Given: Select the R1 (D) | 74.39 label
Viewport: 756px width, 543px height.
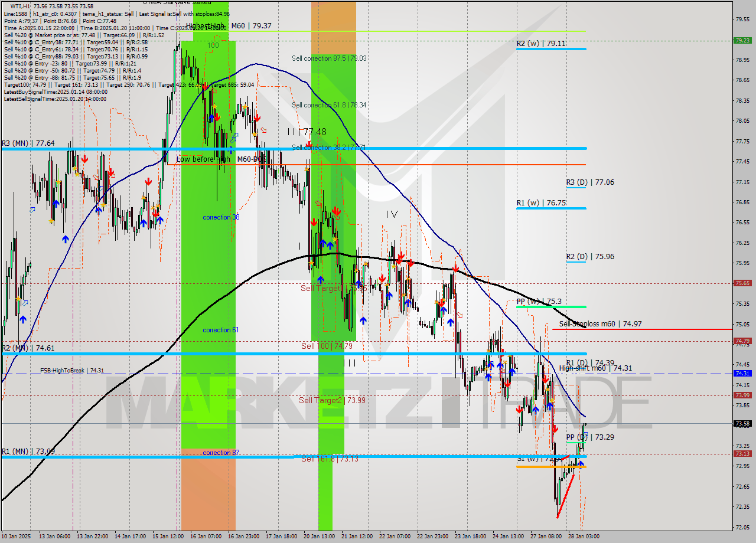Looking at the screenshot, I should (x=590, y=363).
